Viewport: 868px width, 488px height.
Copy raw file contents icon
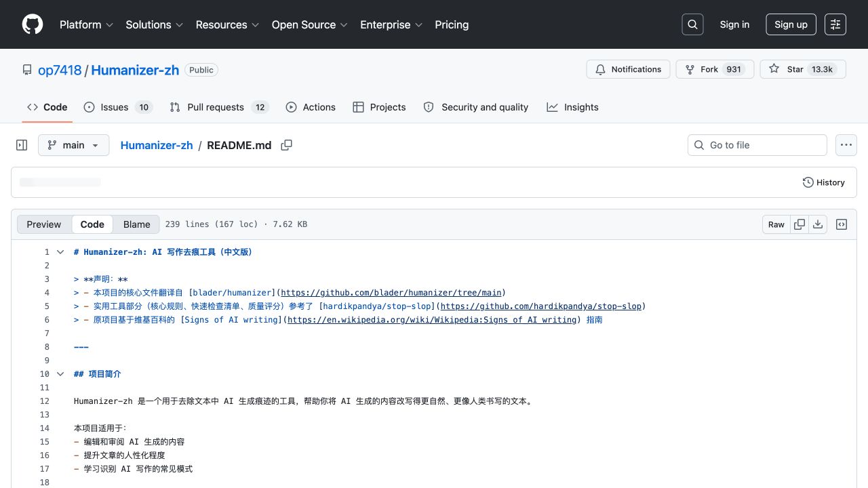coord(800,224)
